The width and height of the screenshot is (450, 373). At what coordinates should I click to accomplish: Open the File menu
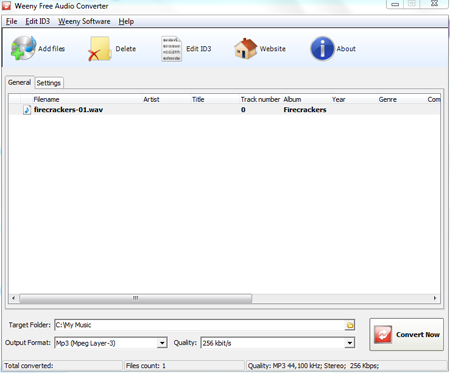click(11, 21)
